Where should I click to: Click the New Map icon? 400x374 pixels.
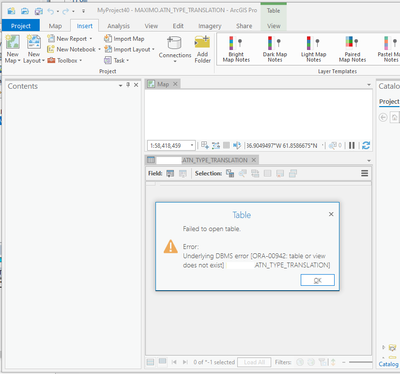pos(13,42)
